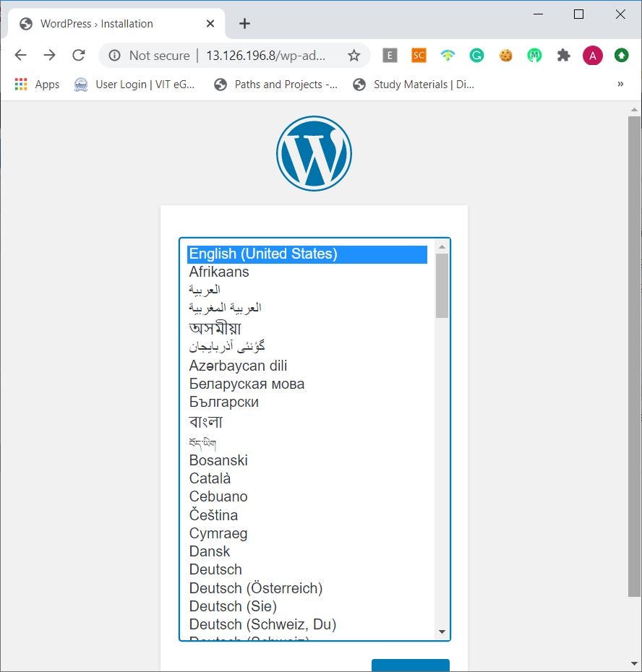The width and height of the screenshot is (642, 672).
Task: Reload the WordPress installation page
Action: pos(79,56)
